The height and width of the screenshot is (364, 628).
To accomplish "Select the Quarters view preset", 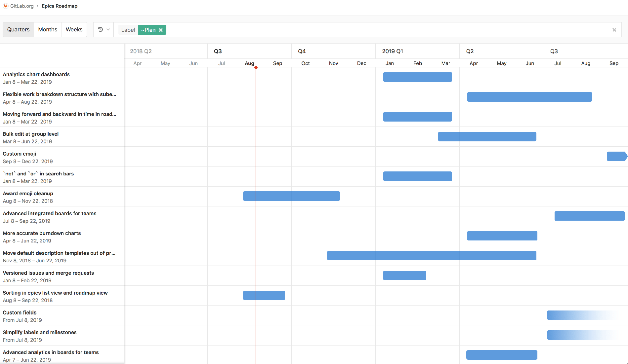I will tap(18, 29).
